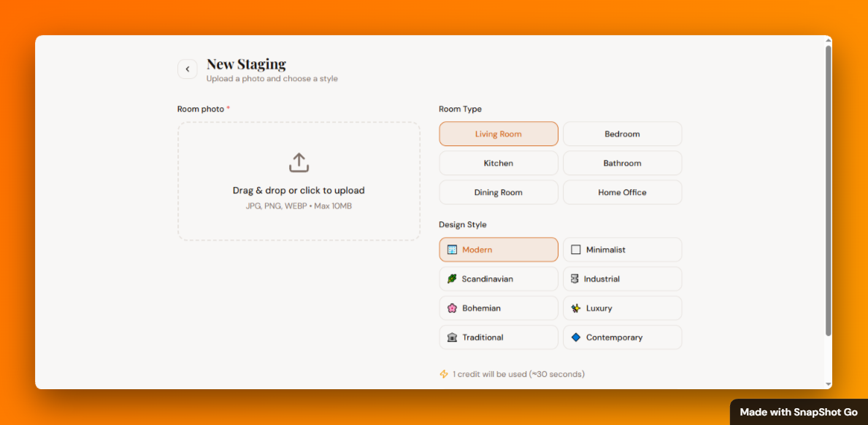The width and height of the screenshot is (868, 425).
Task: Click the back chevron beside New Staging
Action: [x=187, y=69]
